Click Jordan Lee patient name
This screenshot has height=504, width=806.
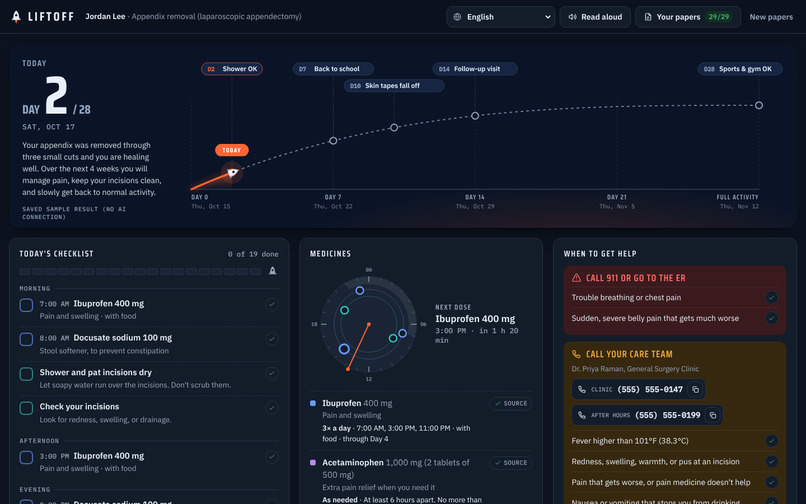click(x=105, y=16)
